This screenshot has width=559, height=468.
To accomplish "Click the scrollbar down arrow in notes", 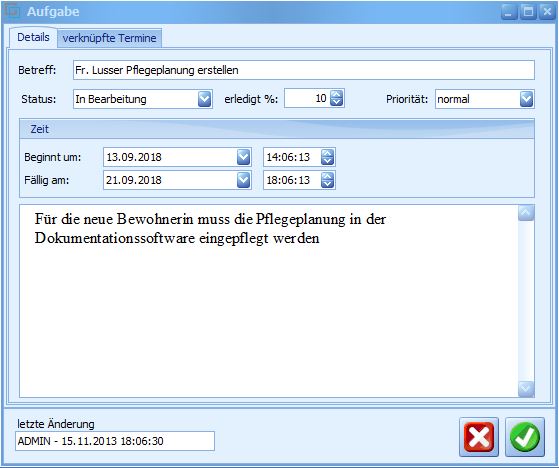I will click(x=526, y=389).
